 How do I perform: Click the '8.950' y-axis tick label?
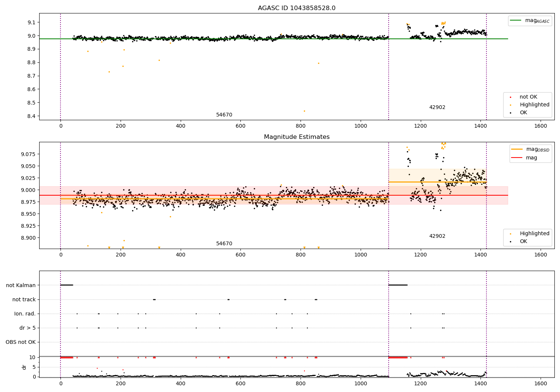pos(29,214)
